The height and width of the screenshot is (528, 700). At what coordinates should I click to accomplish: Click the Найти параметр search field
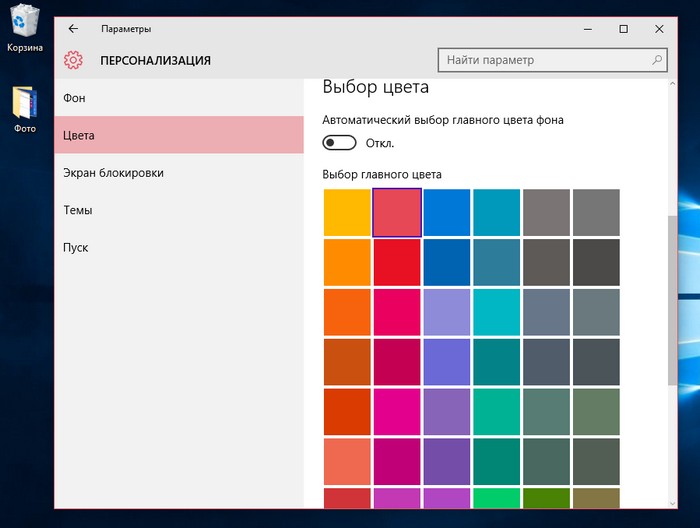[x=545, y=60]
